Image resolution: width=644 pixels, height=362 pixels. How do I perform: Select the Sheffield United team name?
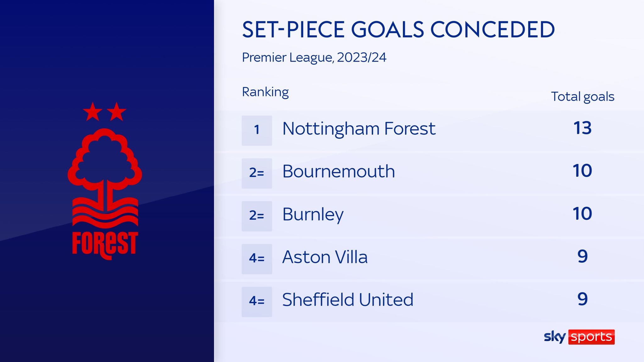(348, 300)
